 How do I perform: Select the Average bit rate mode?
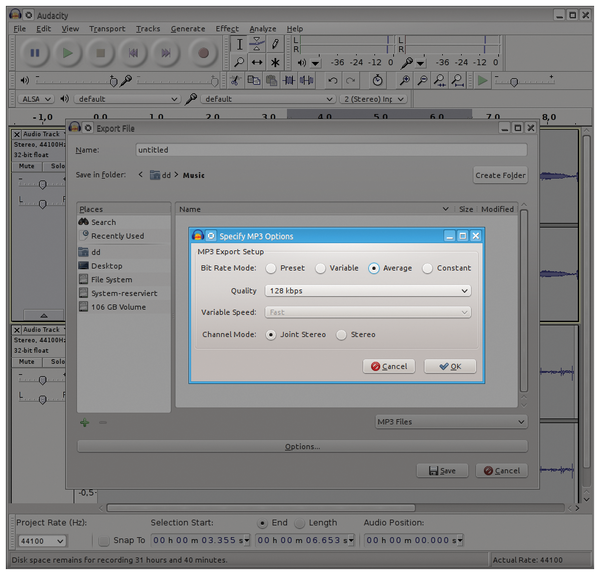tap(374, 269)
